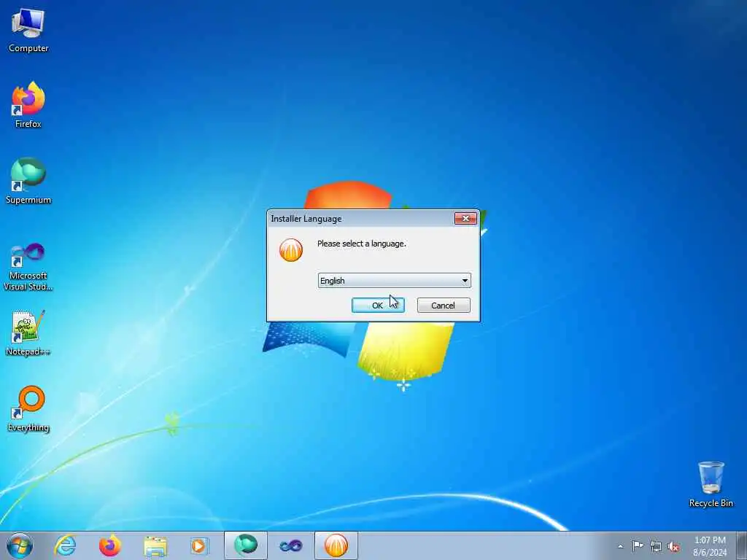
Task: Launch Firefox from the taskbar
Action: (110, 545)
